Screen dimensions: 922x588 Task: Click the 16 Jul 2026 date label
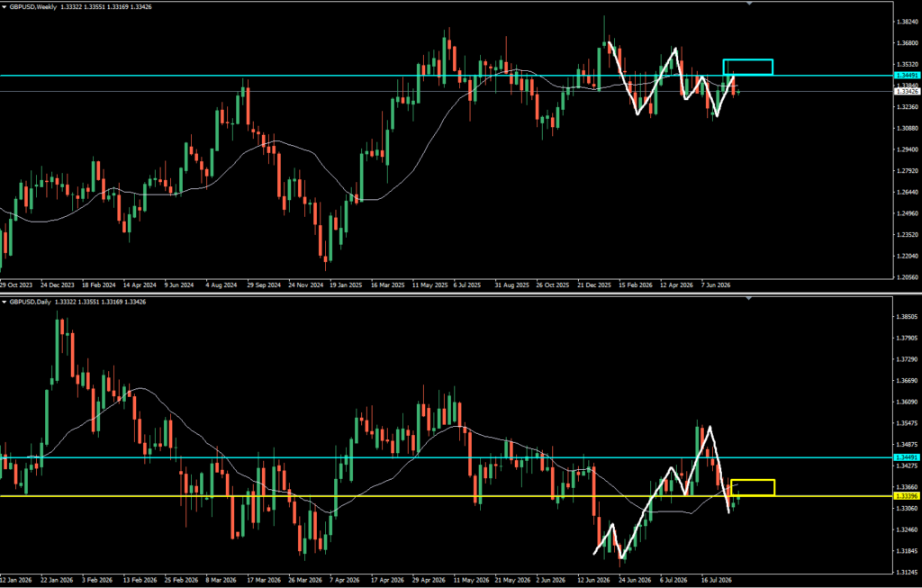point(717,581)
